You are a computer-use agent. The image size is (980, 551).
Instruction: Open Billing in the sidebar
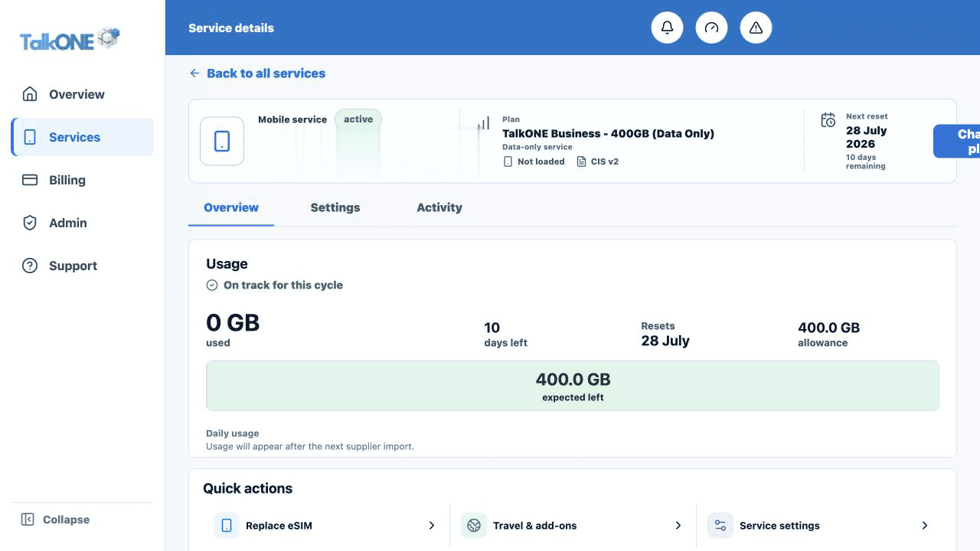point(82,180)
